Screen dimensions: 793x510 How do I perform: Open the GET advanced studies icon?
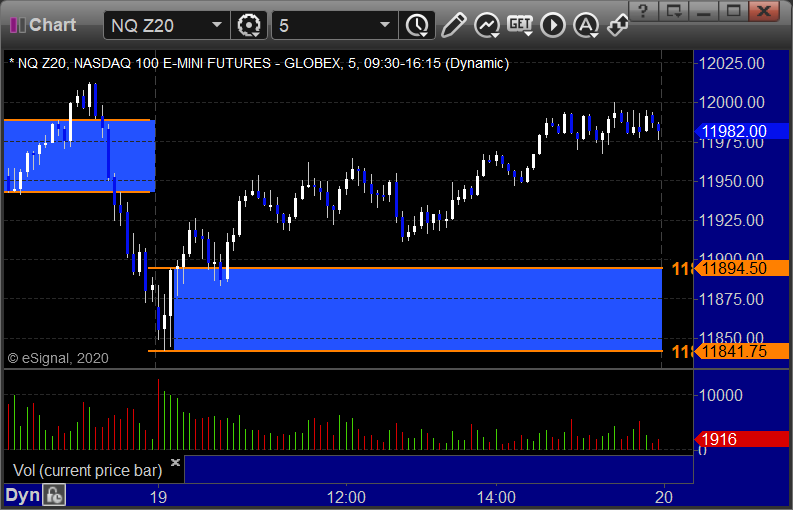[520, 25]
